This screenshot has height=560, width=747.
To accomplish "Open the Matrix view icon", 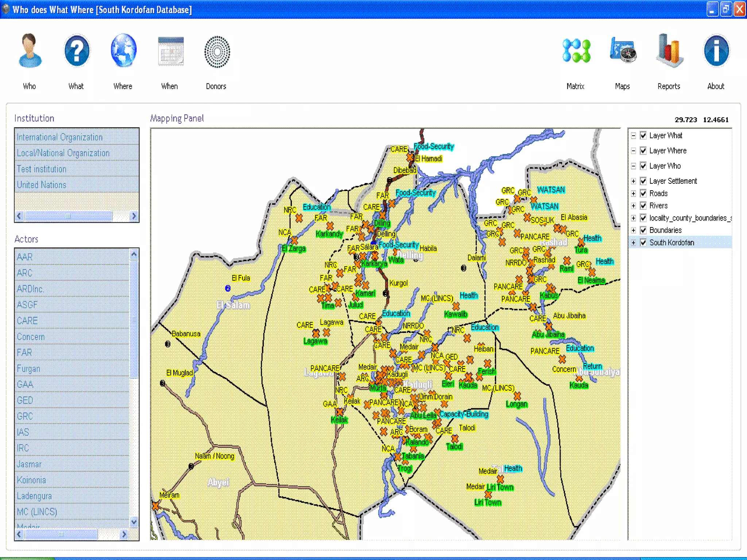I will click(576, 51).
